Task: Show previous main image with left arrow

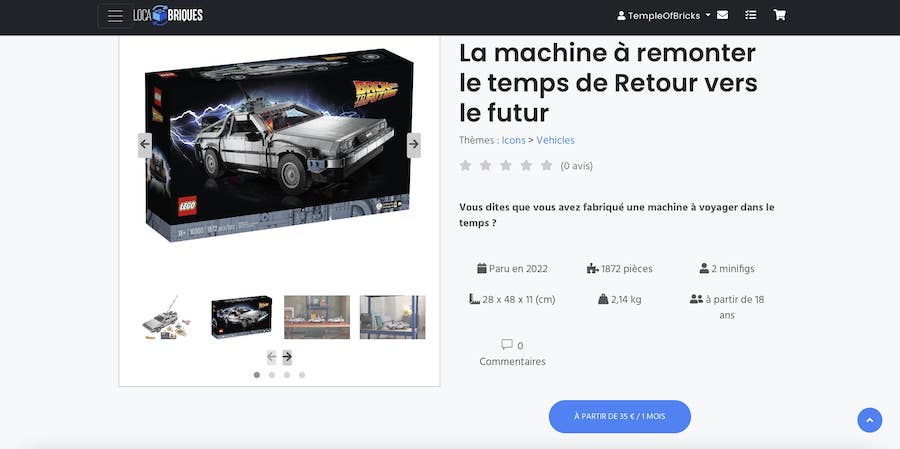Action: 145,145
